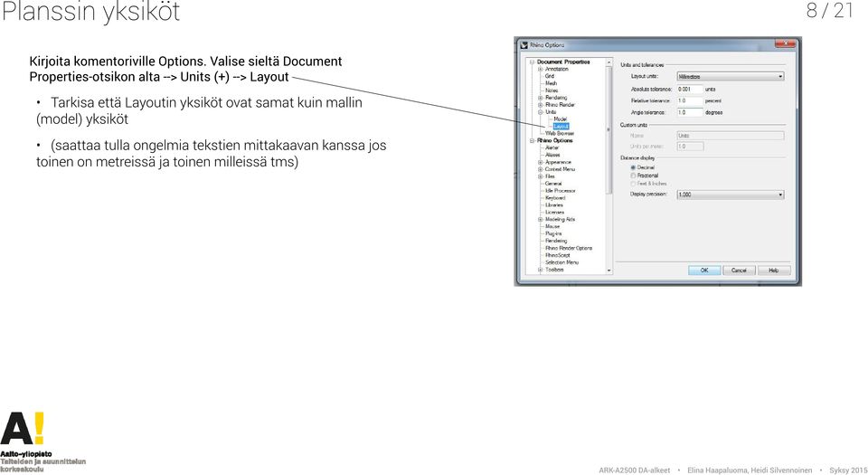Close the Rhino Options dialog
This screenshot has width=868, height=475.
pos(785,43)
